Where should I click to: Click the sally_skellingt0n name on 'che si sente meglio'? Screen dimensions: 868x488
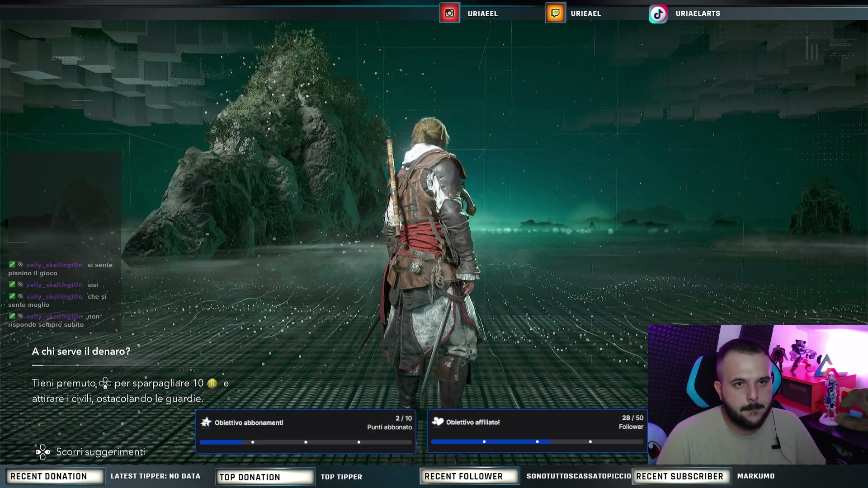(x=55, y=296)
